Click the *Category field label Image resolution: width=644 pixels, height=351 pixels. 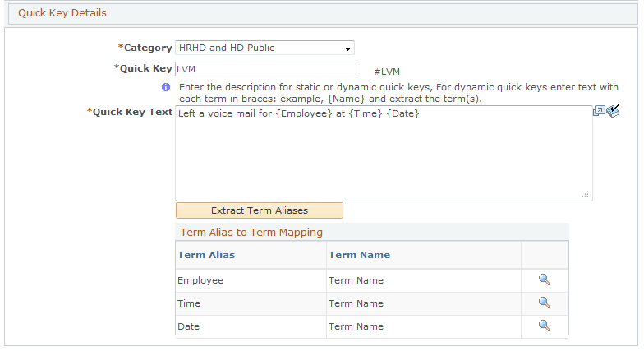click(x=145, y=48)
